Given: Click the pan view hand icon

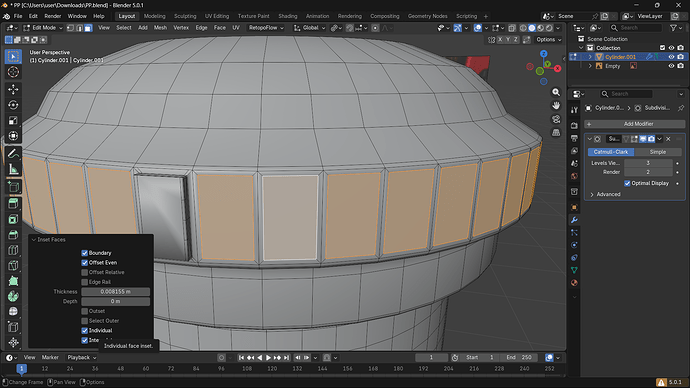Looking at the screenshot, I should coord(556,106).
